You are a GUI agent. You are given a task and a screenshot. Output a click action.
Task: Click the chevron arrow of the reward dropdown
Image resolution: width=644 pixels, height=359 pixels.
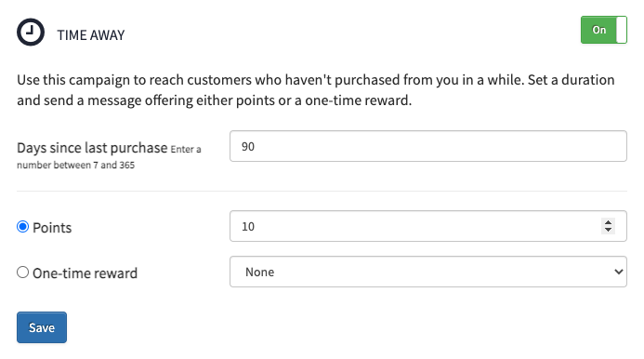tap(618, 272)
